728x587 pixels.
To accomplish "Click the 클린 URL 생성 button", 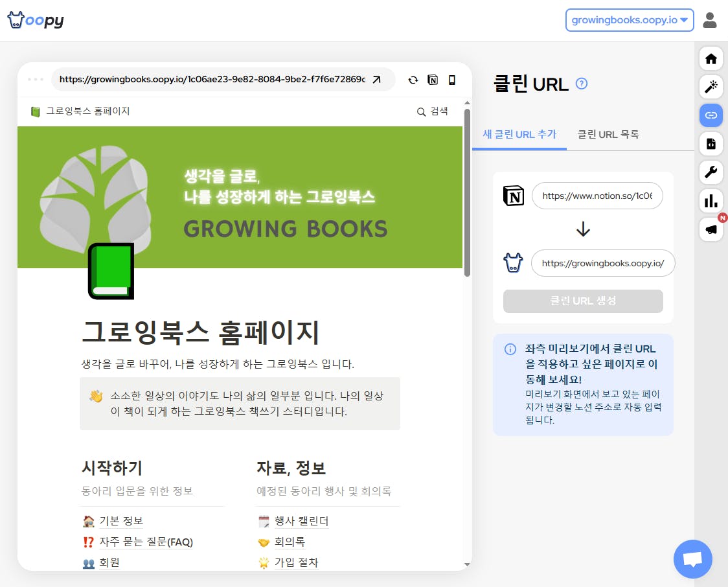I will point(582,301).
